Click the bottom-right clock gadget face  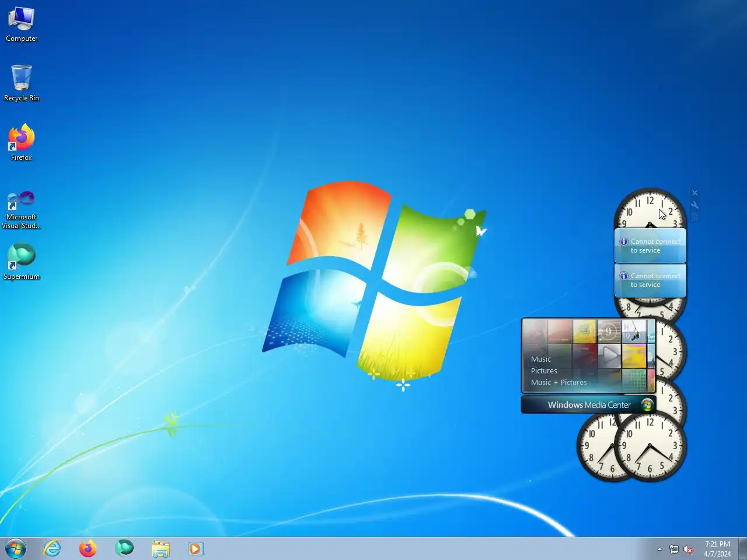(650, 446)
